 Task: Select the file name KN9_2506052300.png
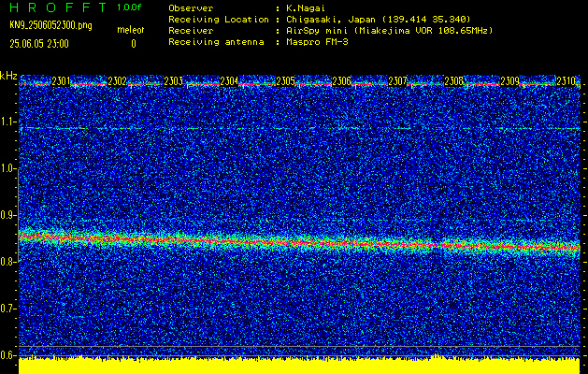coord(50,25)
